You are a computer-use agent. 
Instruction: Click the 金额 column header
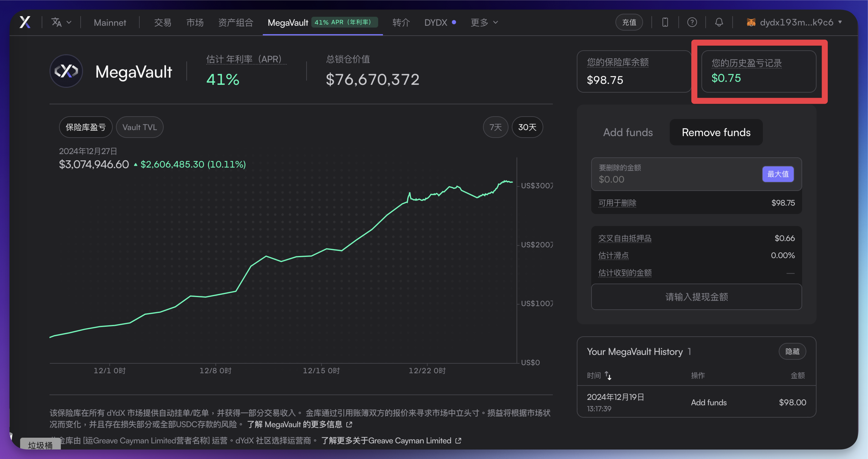pyautogui.click(x=798, y=375)
